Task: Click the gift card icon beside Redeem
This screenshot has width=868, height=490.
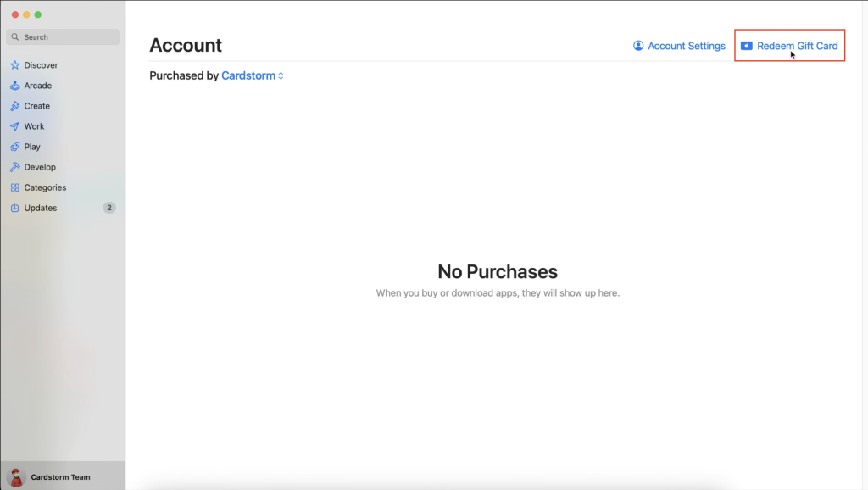Action: (746, 46)
